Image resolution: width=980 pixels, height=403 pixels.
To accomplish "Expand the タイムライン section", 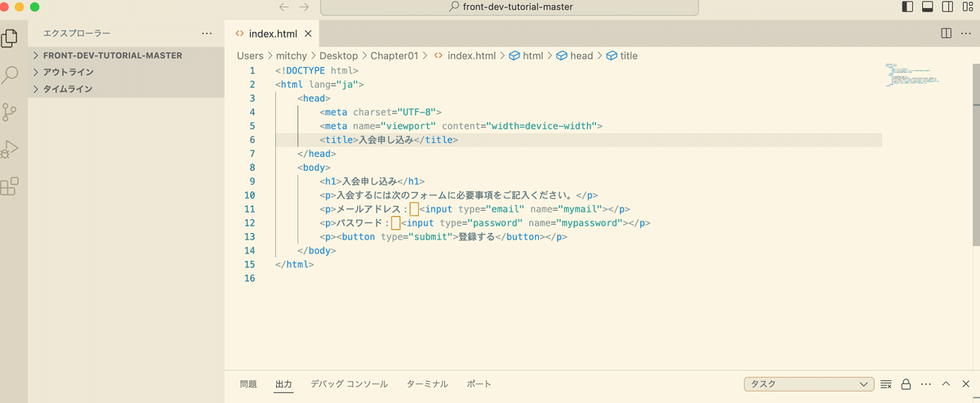I will click(127, 88).
